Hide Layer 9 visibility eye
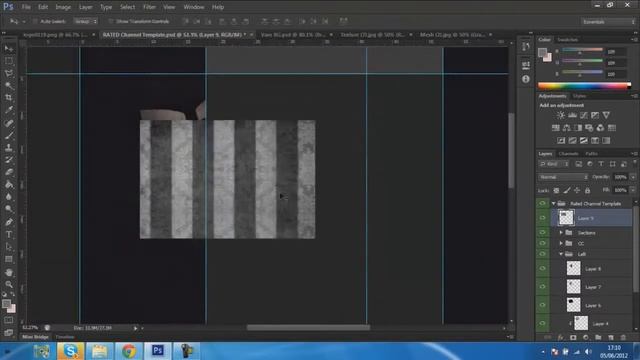Image resolution: width=640 pixels, height=360 pixels. (x=542, y=218)
